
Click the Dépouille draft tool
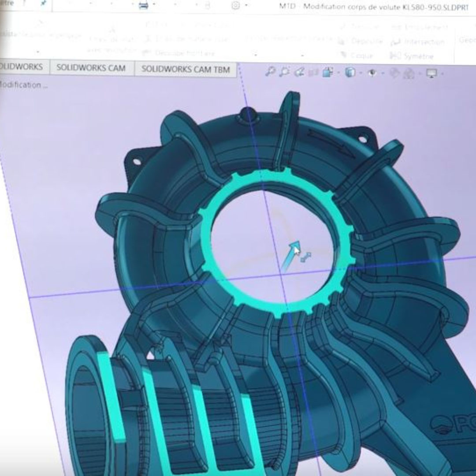tap(362, 41)
